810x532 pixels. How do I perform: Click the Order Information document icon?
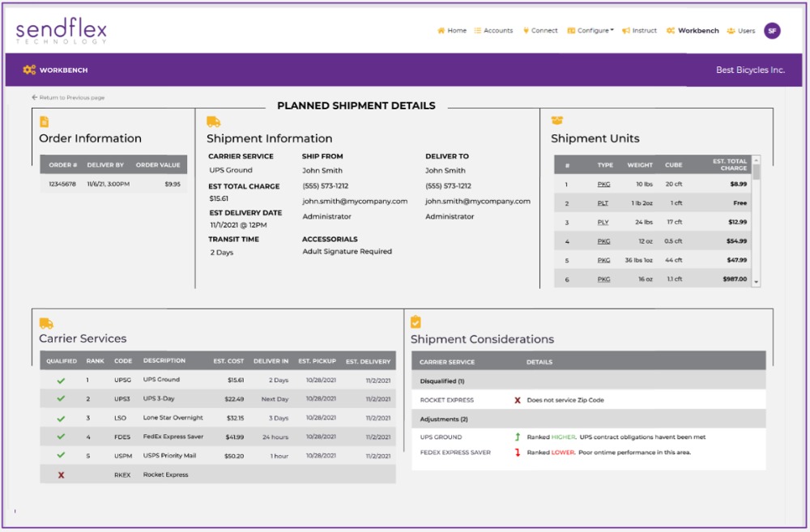[x=45, y=122]
